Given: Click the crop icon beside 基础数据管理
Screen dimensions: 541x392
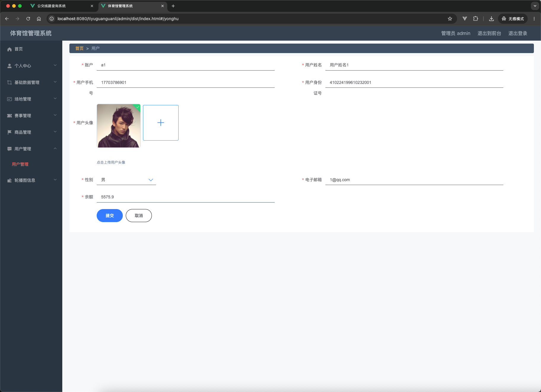Looking at the screenshot, I should pos(9,82).
